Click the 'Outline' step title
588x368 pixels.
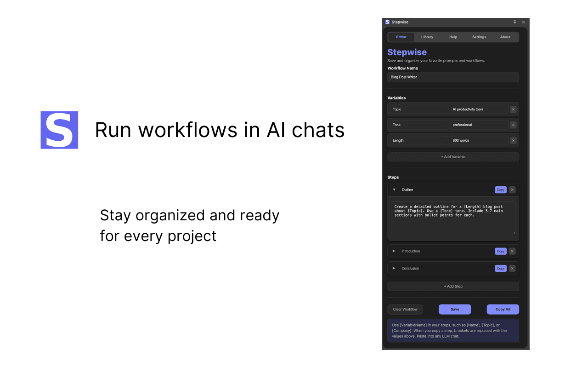point(407,190)
